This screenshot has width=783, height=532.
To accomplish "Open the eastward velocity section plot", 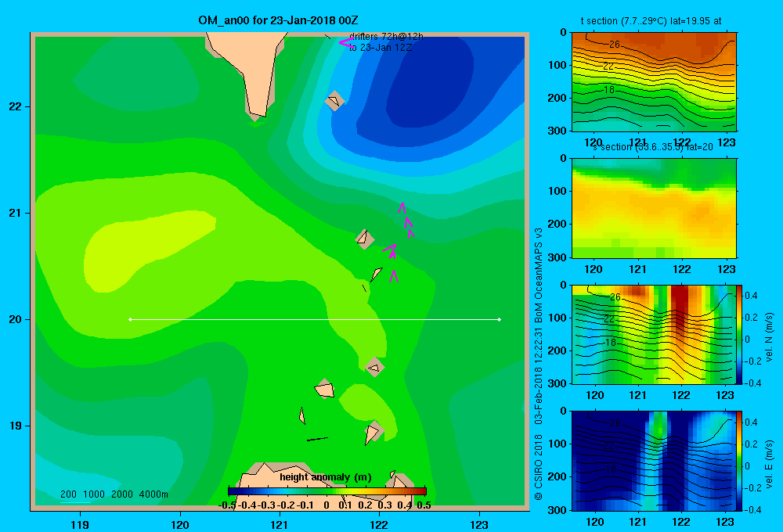I will (x=654, y=461).
